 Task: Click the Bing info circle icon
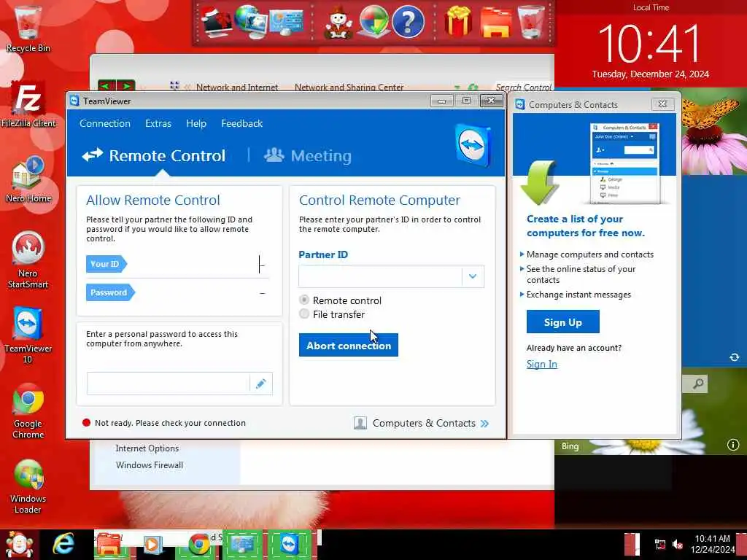[733, 445]
